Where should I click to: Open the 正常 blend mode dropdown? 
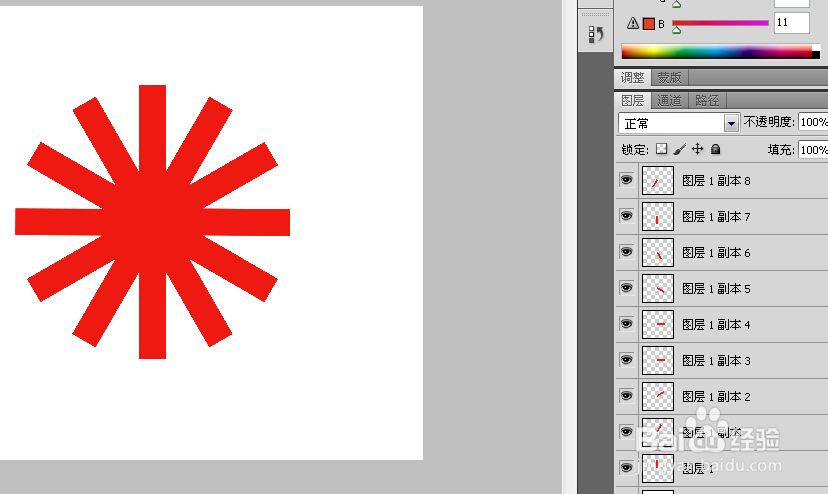tap(678, 123)
